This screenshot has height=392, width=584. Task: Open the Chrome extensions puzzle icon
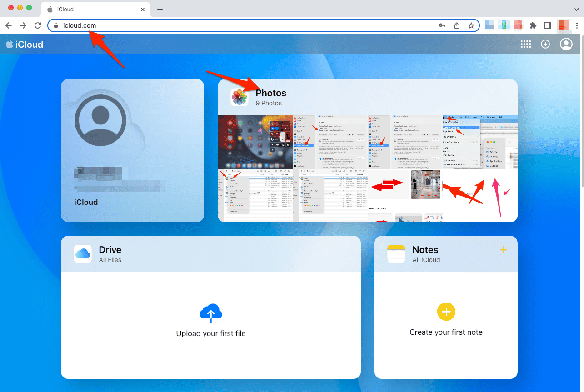[533, 25]
